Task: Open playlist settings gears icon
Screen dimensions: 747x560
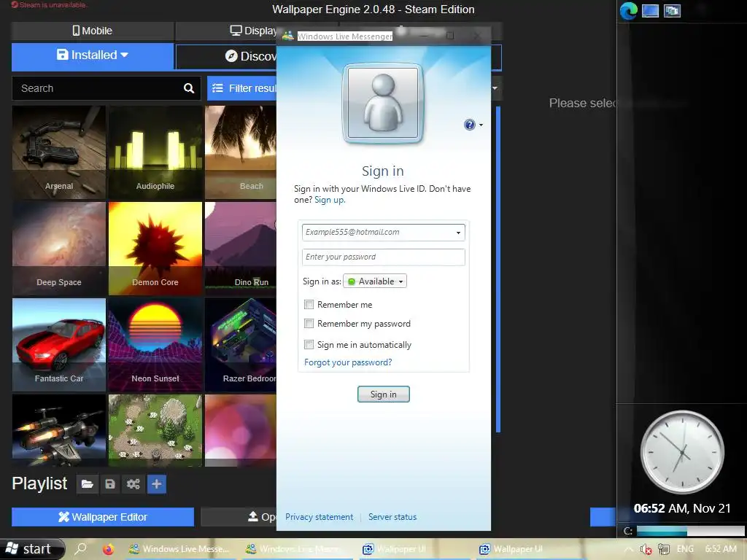Action: click(x=133, y=484)
